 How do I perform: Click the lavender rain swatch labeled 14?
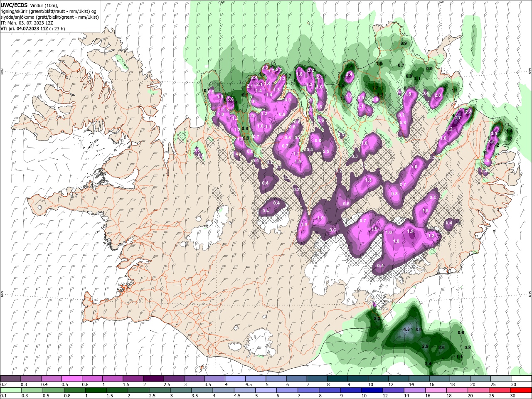click(414, 390)
